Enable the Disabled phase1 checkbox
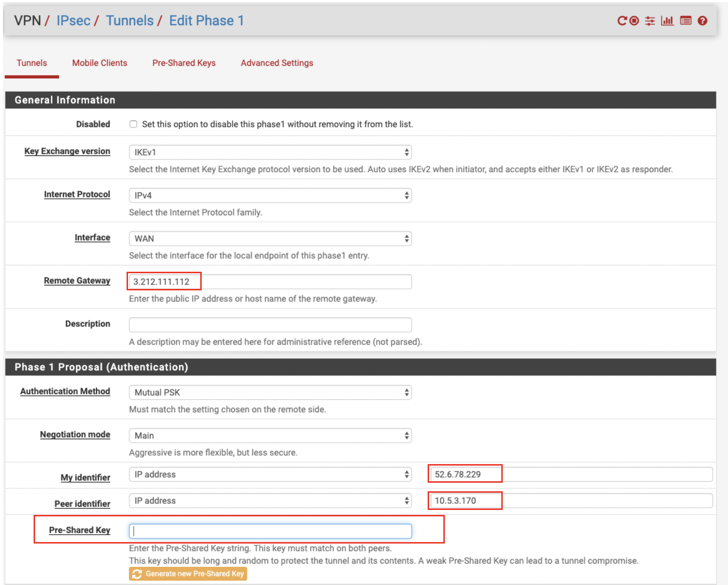The image size is (728, 585). pos(133,124)
